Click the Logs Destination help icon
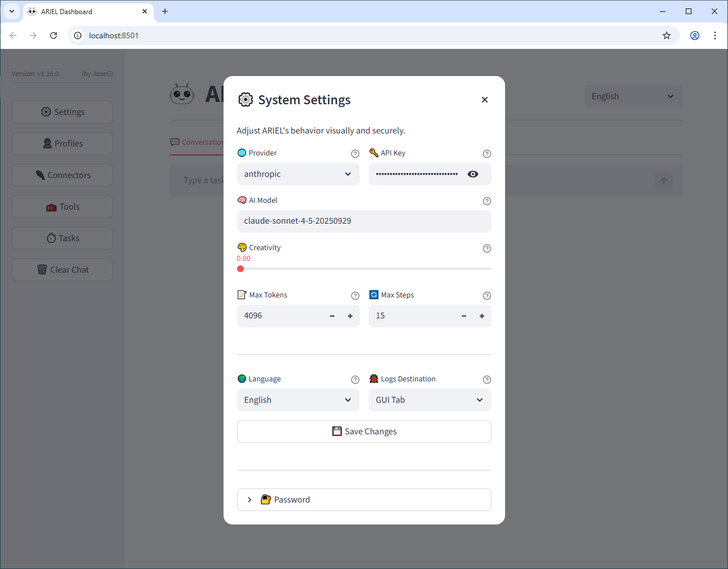 coord(487,380)
